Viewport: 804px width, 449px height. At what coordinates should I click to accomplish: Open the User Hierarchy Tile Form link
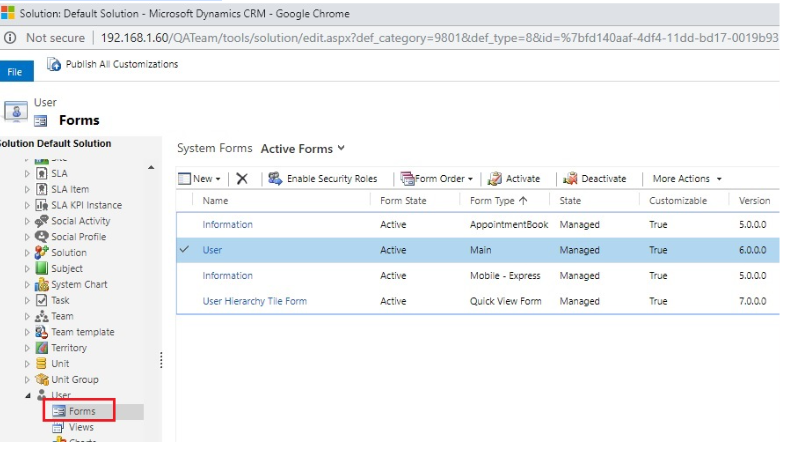(254, 301)
